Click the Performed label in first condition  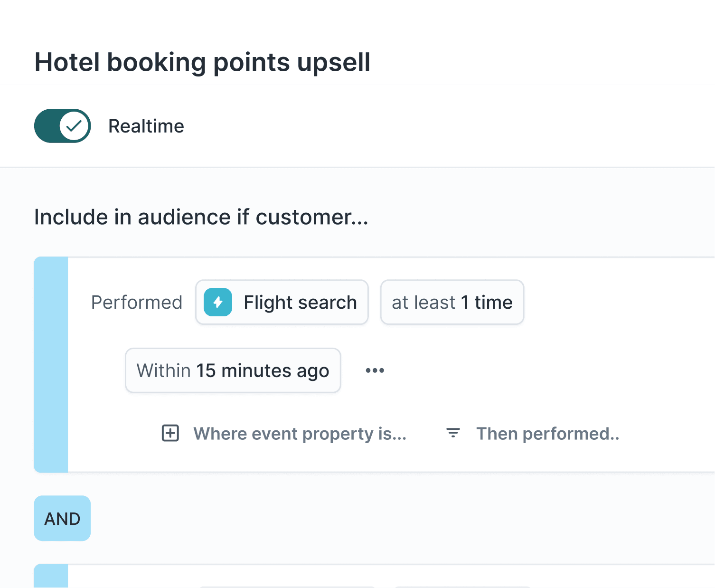[137, 302]
